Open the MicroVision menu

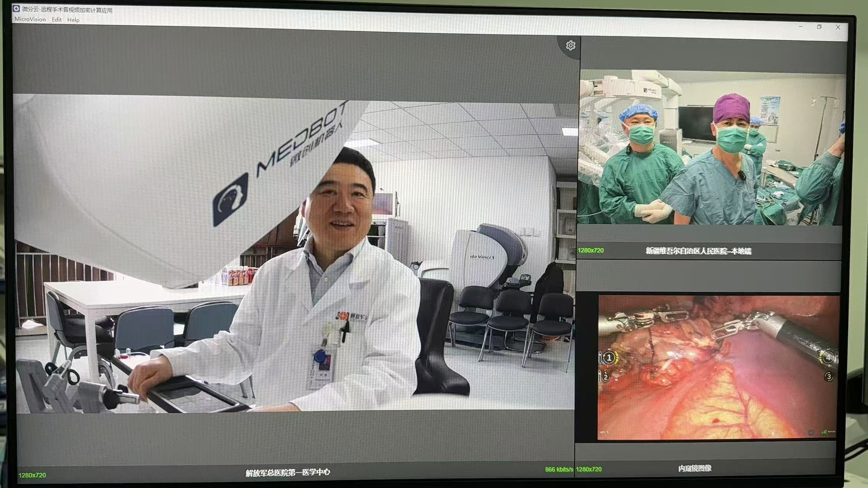click(x=30, y=19)
